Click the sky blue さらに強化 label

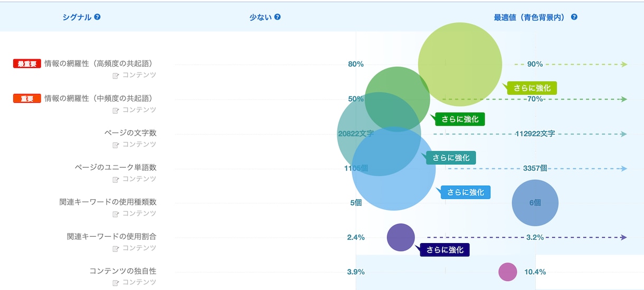pyautogui.click(x=465, y=192)
